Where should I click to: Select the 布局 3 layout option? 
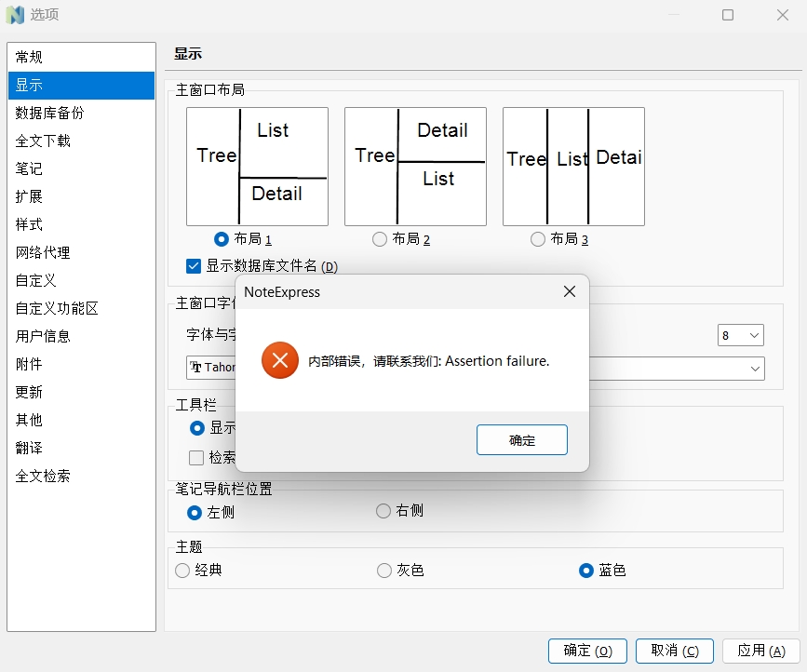538,238
